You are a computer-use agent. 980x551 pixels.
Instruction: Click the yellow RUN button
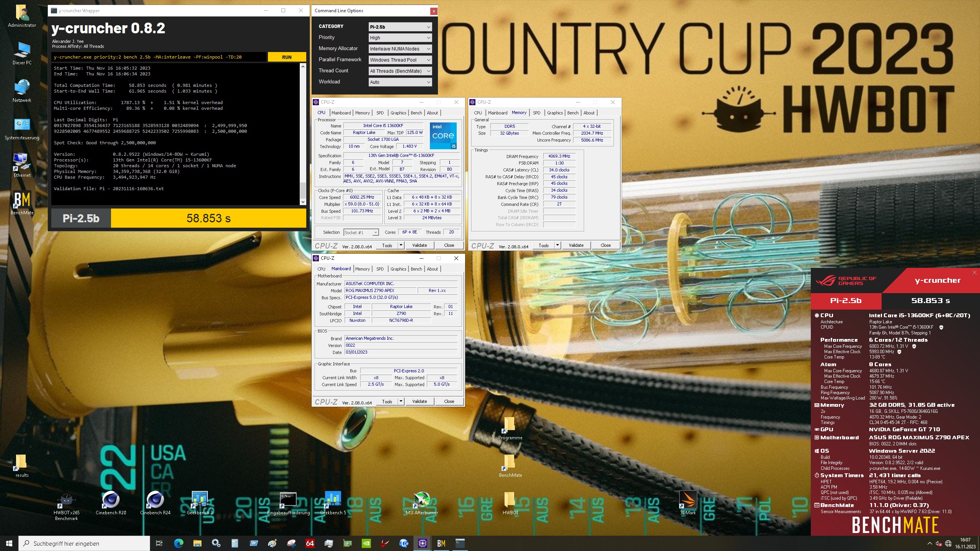287,57
